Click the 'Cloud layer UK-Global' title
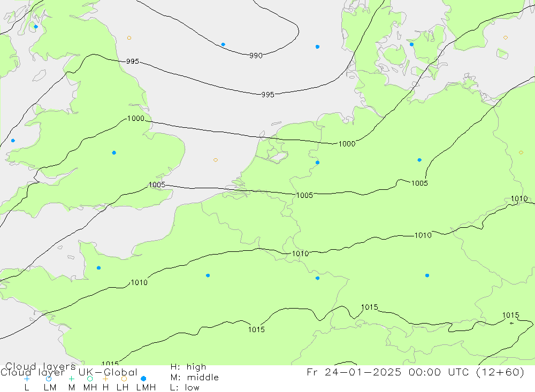Screen dimensions: 535x392 69,372
